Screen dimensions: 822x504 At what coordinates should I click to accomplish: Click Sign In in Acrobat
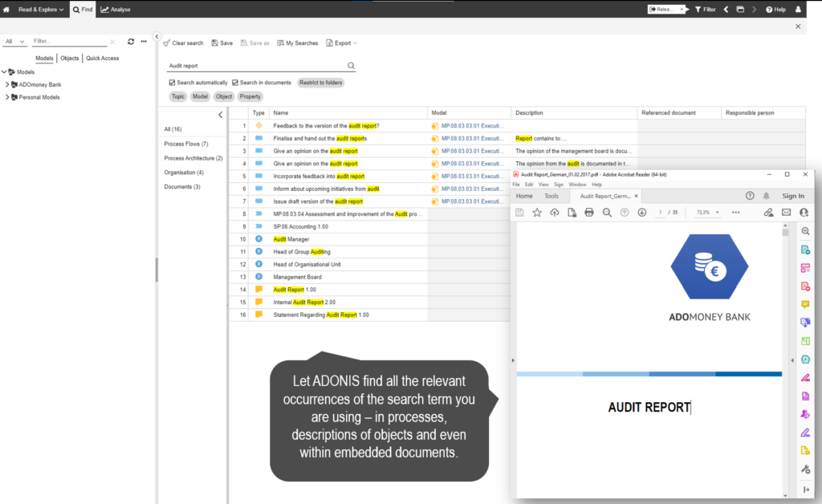(793, 195)
